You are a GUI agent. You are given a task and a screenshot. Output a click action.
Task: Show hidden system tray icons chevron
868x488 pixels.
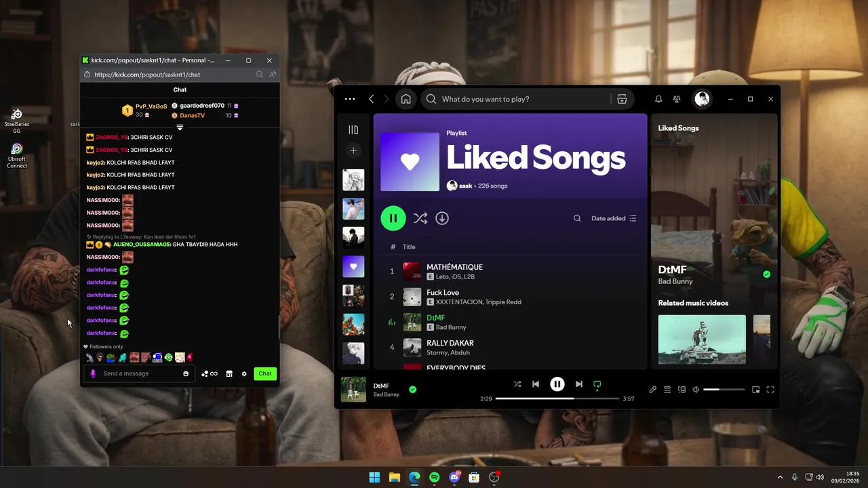(780, 477)
